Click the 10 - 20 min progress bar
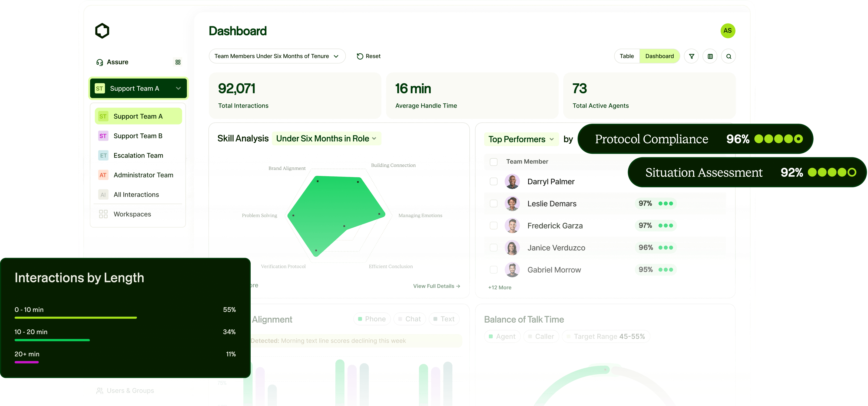 coord(52,340)
